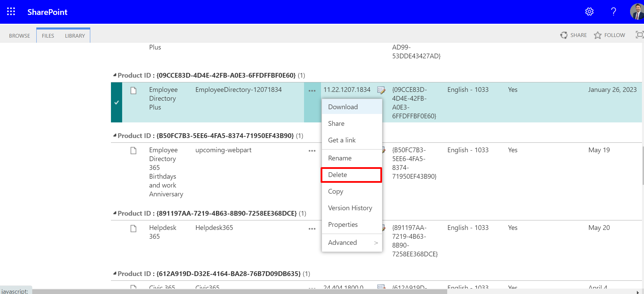Click the help question mark icon
The height and width of the screenshot is (294, 644).
point(613,12)
